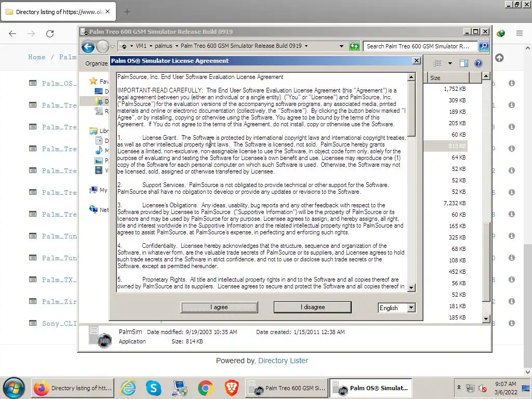
Task: Switch to Palm Treo 600 GSM Si... taskbar button
Action: [x=287, y=388]
